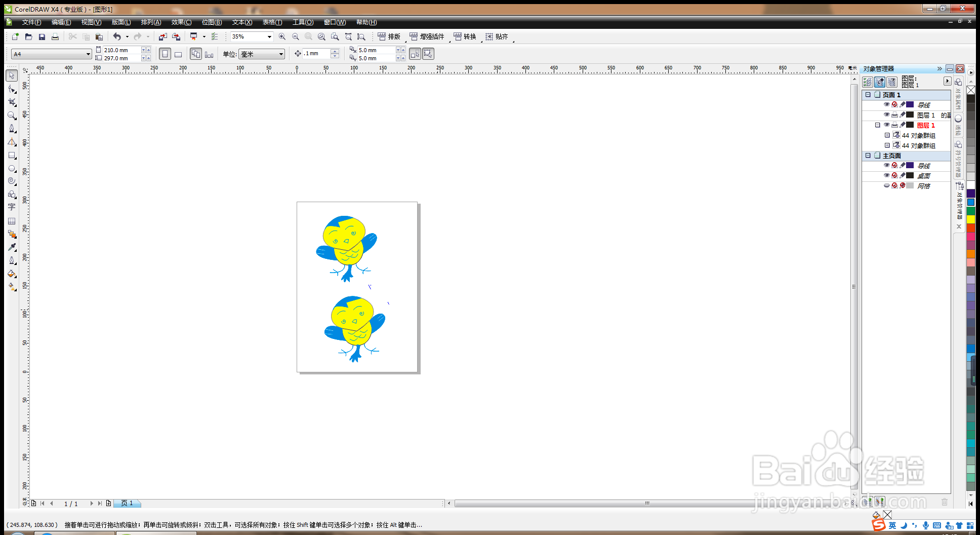
Task: Undo the last action
Action: click(117, 36)
